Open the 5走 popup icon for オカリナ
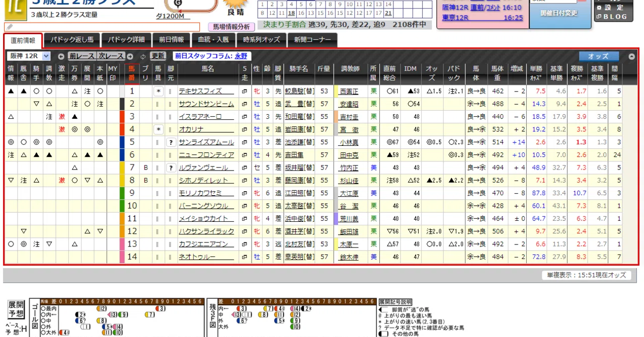 click(245, 129)
